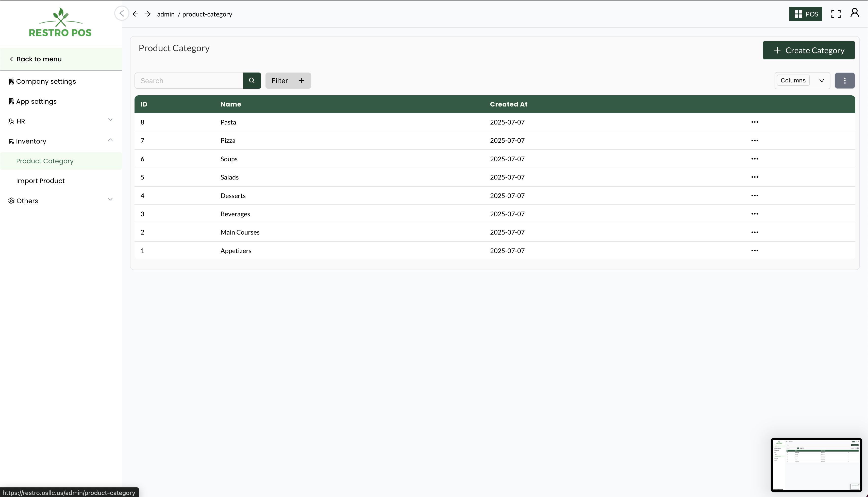Viewport: 868px width, 497px height.
Task: Open actions menu for the Pasta row
Action: [x=754, y=122]
